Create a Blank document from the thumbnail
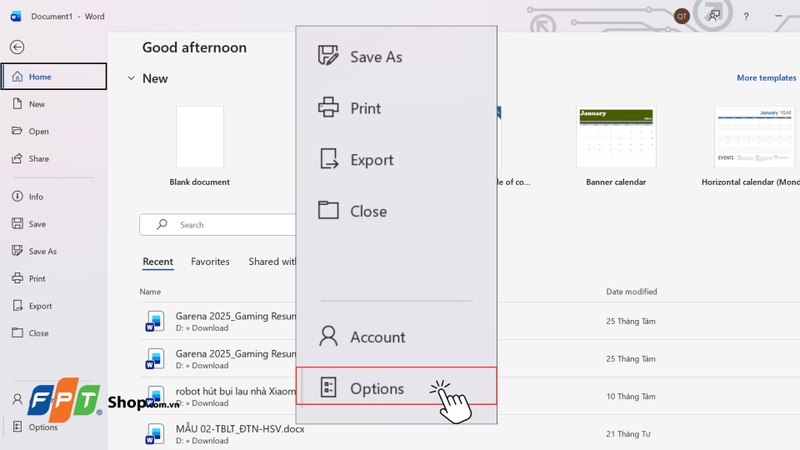This screenshot has height=450, width=800. (x=199, y=137)
